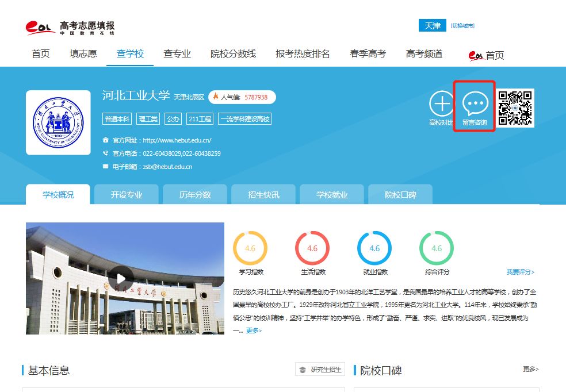This screenshot has width=566, height=392.
Task: Click 我要评分 link
Action: click(520, 272)
